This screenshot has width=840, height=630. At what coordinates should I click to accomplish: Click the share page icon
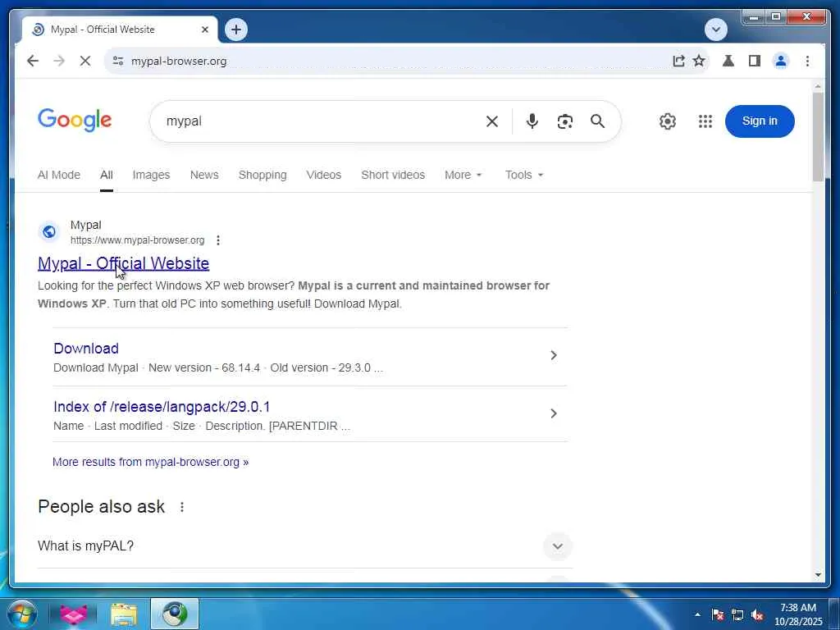pyautogui.click(x=678, y=61)
